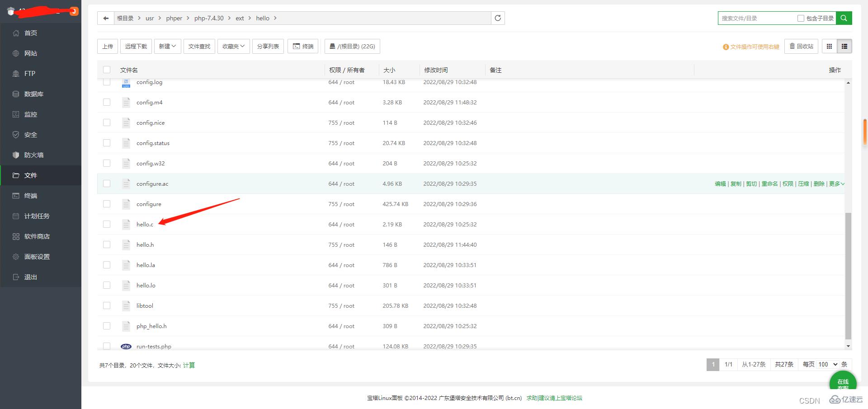Screen dimensions: 868x409
Task: Click the 计划任务 calendar icon in sidebar
Action: click(x=16, y=216)
